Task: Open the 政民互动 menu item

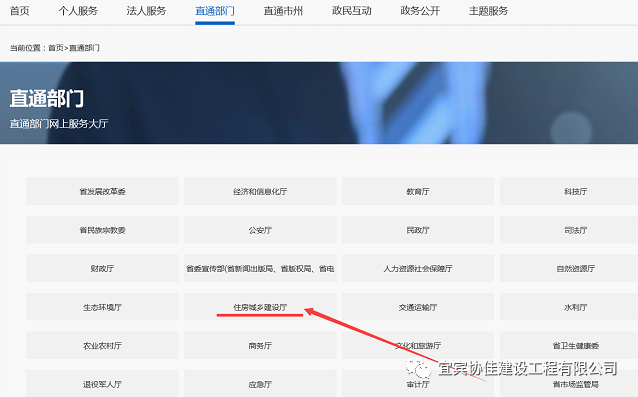Action: 352,11
